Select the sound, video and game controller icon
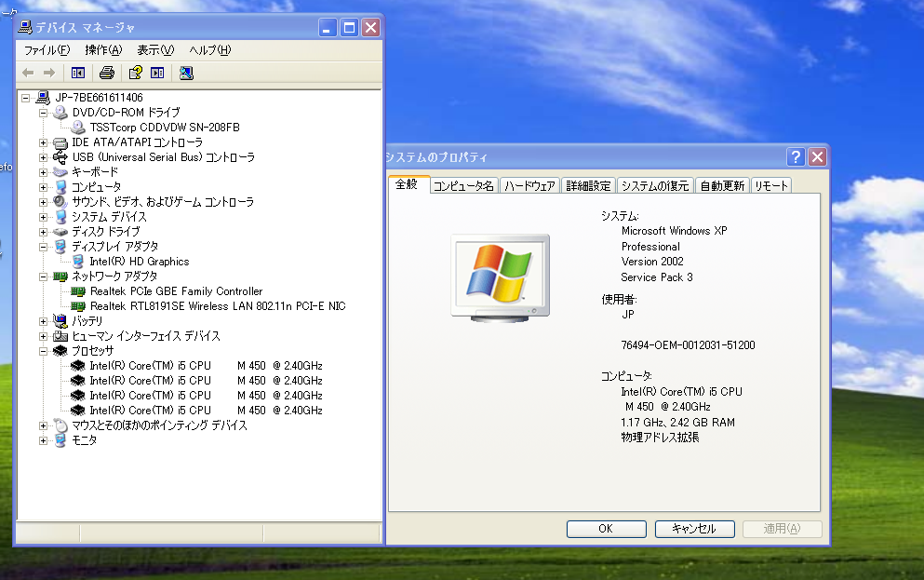 (x=60, y=202)
